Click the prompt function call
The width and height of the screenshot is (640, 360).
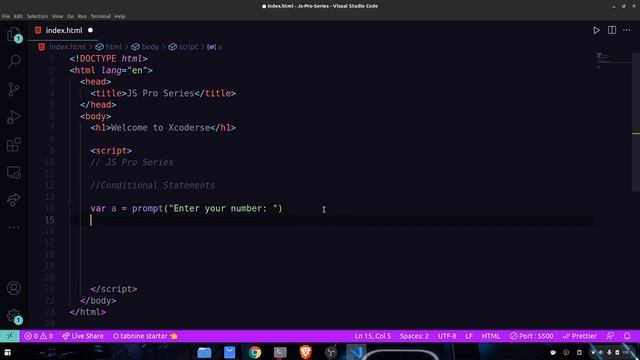point(147,209)
